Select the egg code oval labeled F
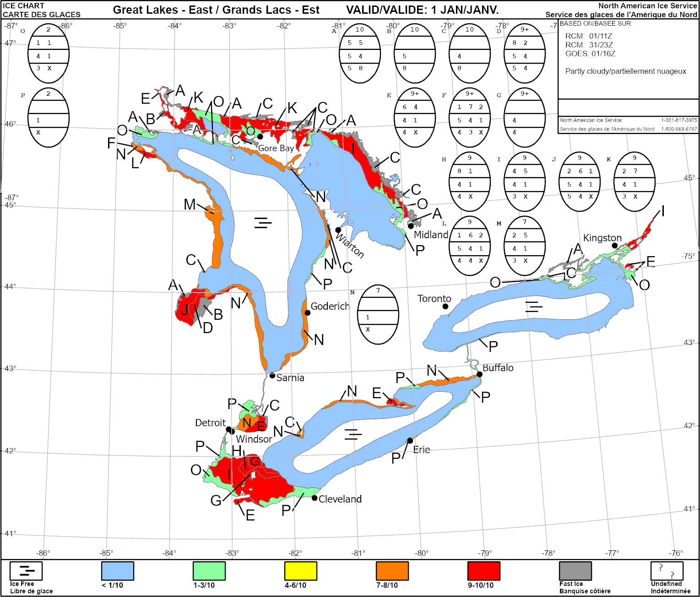The height and width of the screenshot is (597, 700). coord(470,118)
